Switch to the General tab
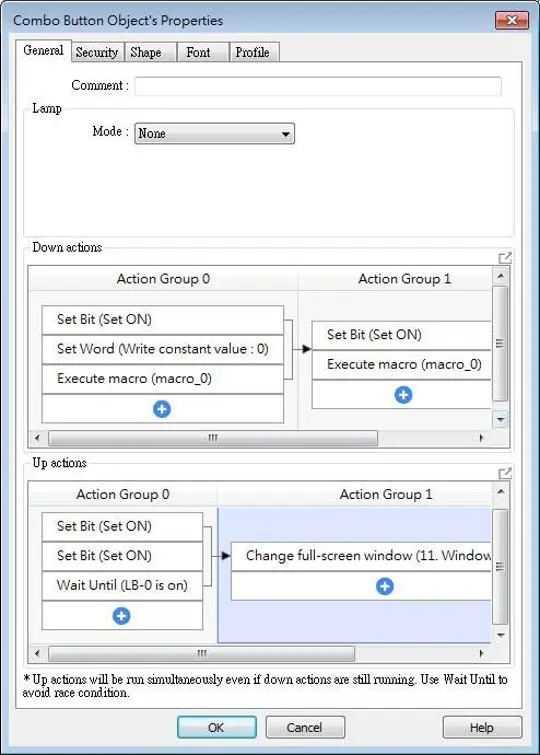The height and width of the screenshot is (755, 540). coord(43,51)
